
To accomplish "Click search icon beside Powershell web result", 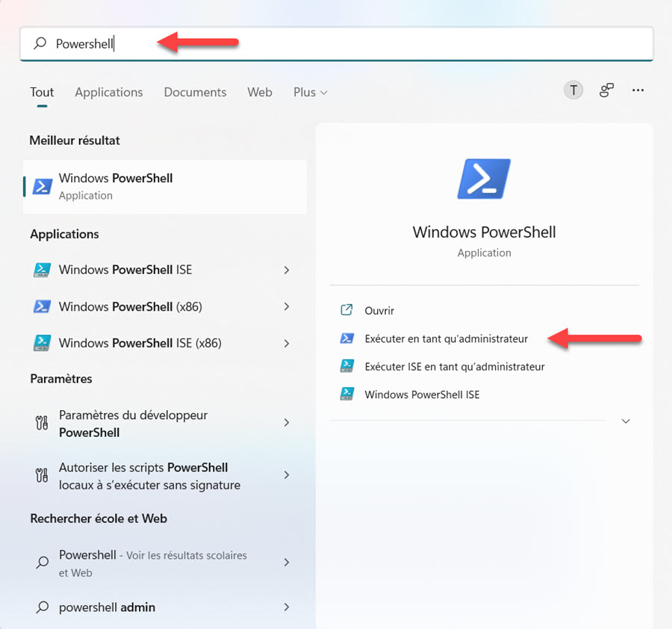I will (x=42, y=562).
